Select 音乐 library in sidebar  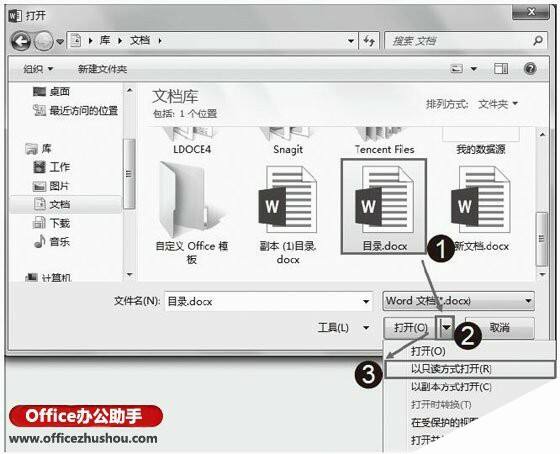click(x=51, y=241)
